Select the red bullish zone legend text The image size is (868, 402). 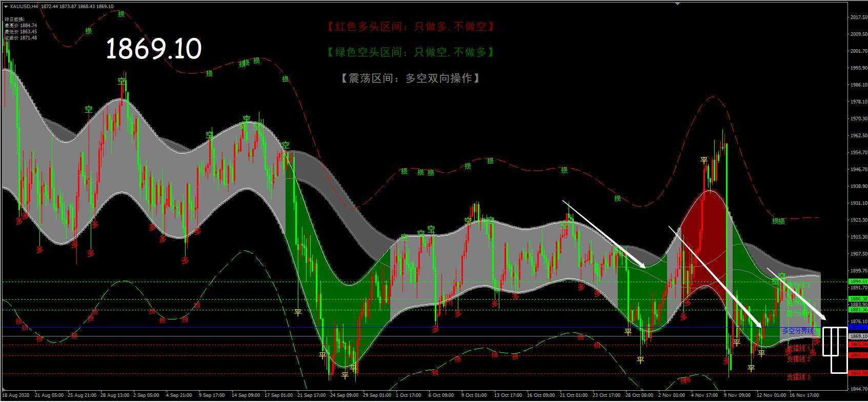(411, 27)
